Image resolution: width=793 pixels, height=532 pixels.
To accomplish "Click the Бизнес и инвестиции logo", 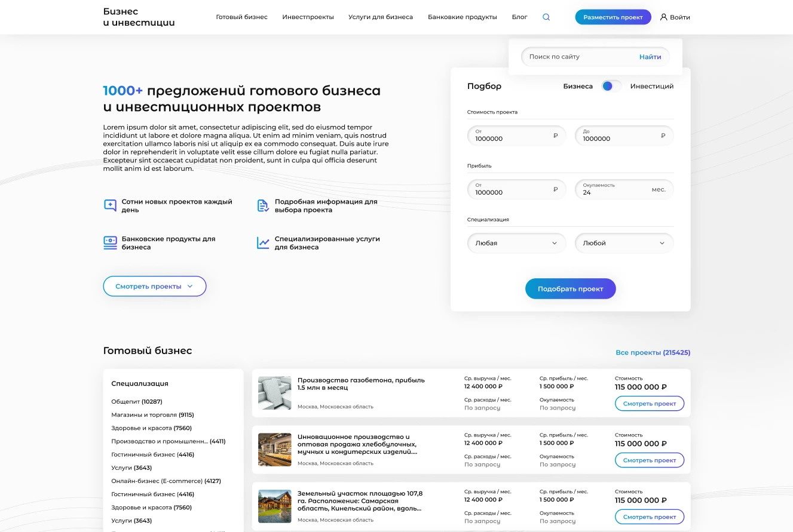I will [x=139, y=17].
